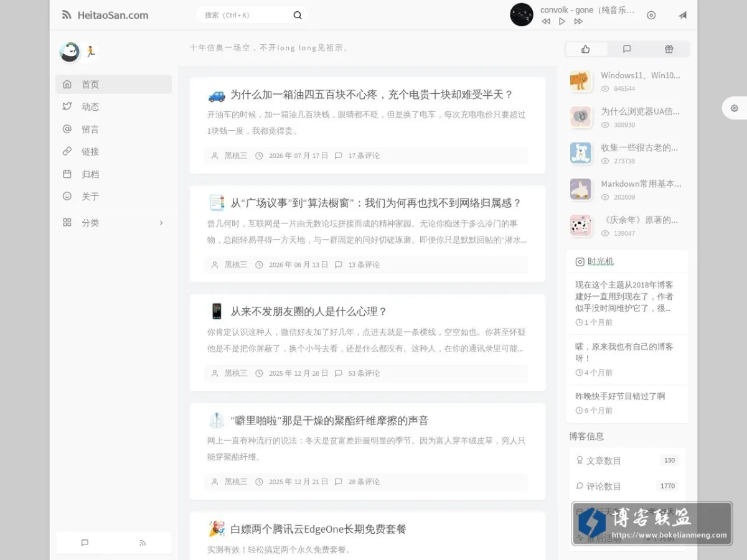This screenshot has height=560, width=747.
Task: Click the blue car emoji icon
Action: (x=217, y=95)
